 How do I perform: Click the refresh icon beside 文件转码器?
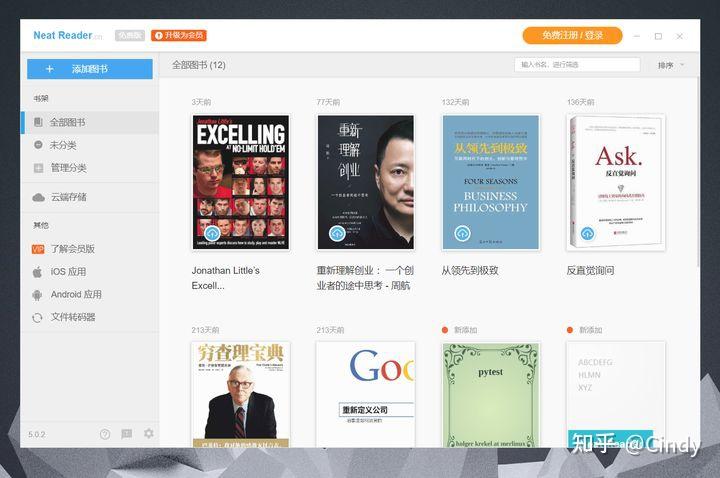(x=37, y=317)
